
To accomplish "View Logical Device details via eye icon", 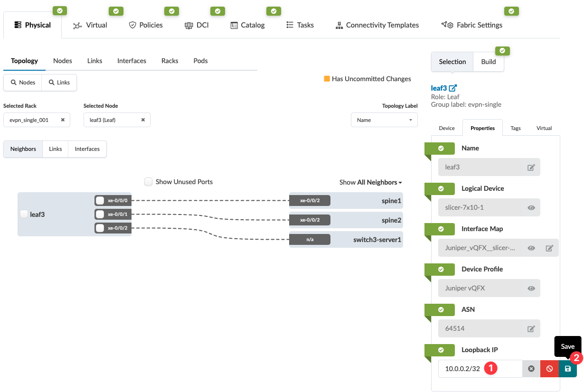I will tap(531, 207).
